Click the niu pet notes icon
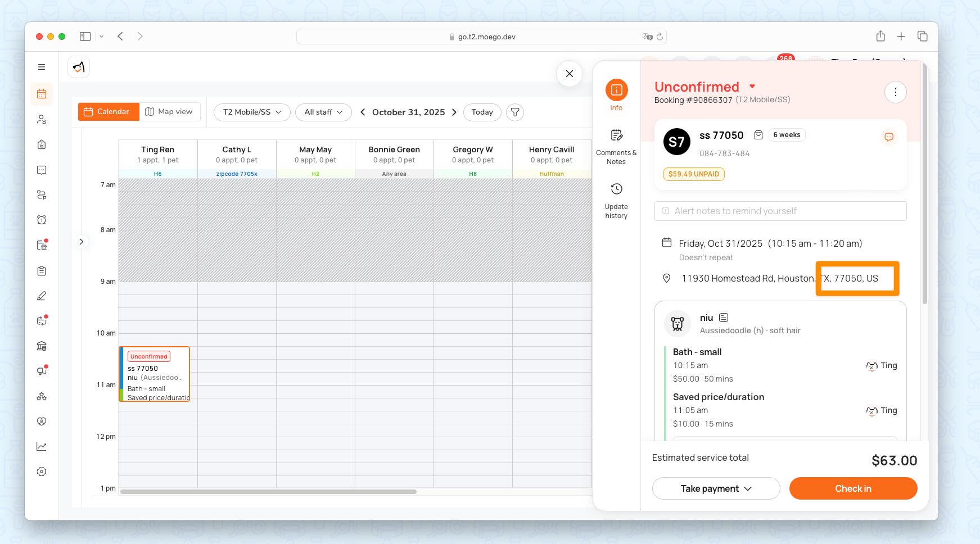 (724, 318)
